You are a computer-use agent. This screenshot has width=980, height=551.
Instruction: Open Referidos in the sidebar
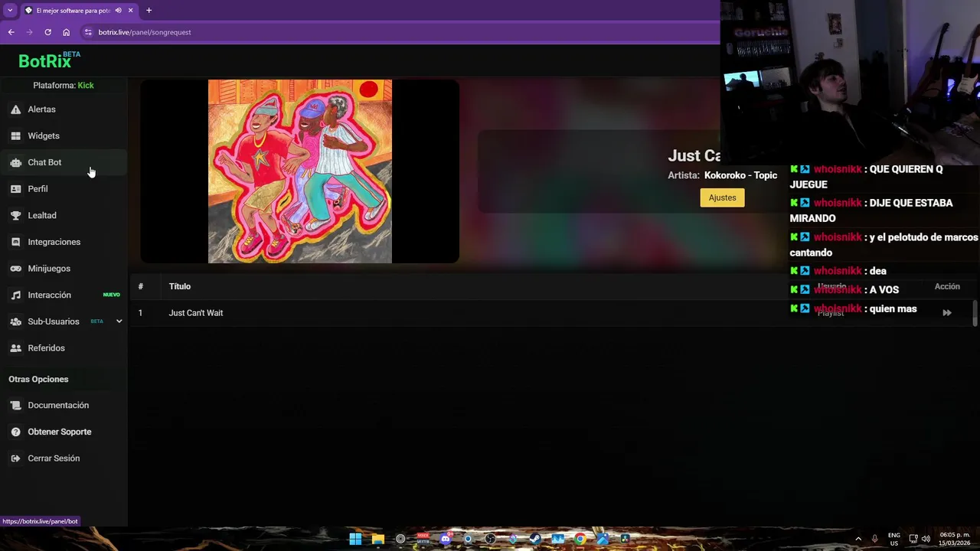[64, 348]
